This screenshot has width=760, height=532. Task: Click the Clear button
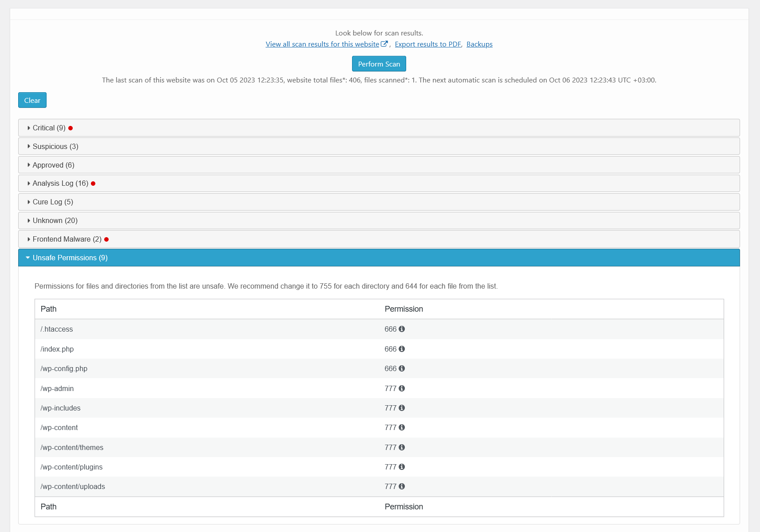[32, 100]
